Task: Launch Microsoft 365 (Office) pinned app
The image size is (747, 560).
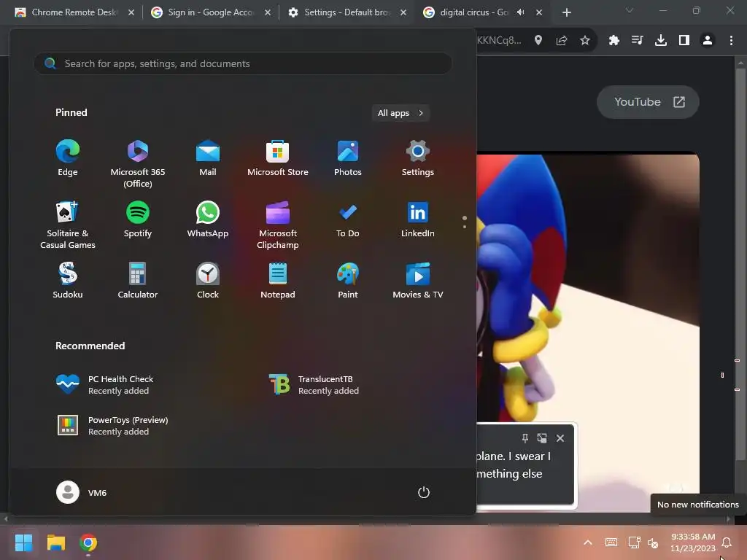Action: (138, 164)
